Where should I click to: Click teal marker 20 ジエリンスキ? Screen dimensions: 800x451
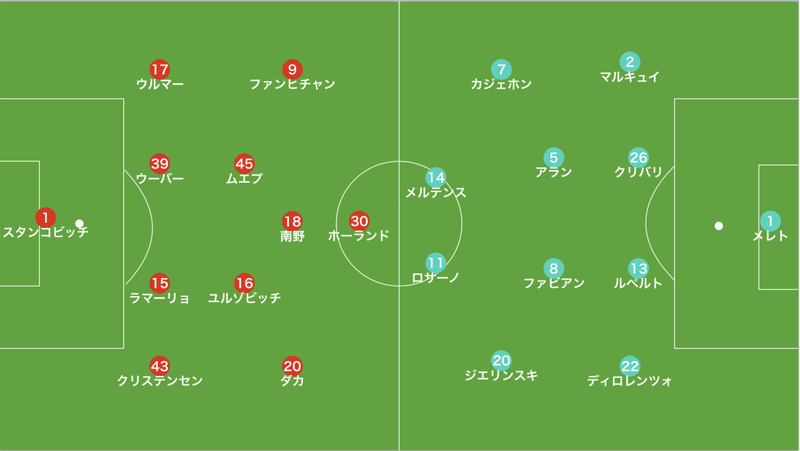(x=501, y=361)
